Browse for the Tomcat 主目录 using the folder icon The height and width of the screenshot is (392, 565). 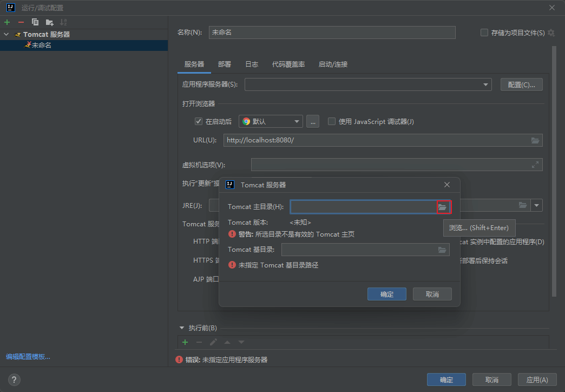click(x=442, y=207)
